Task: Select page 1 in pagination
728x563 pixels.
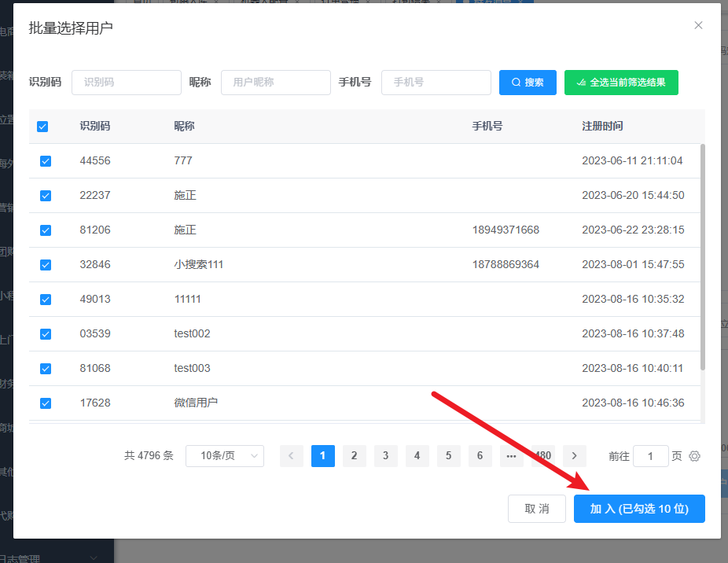Action: point(322,456)
